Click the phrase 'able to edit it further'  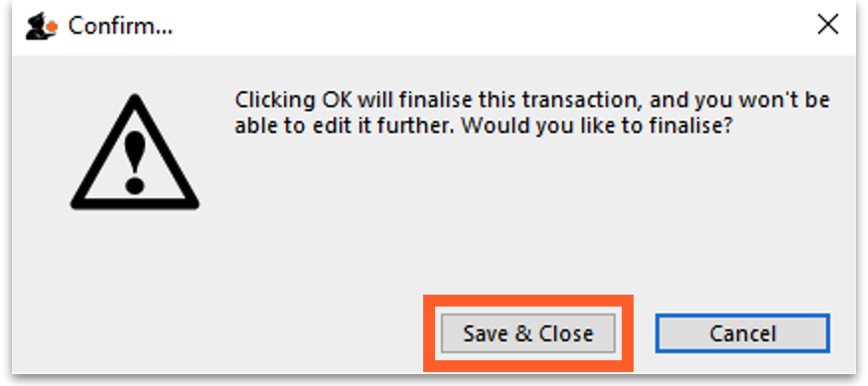coord(345,127)
